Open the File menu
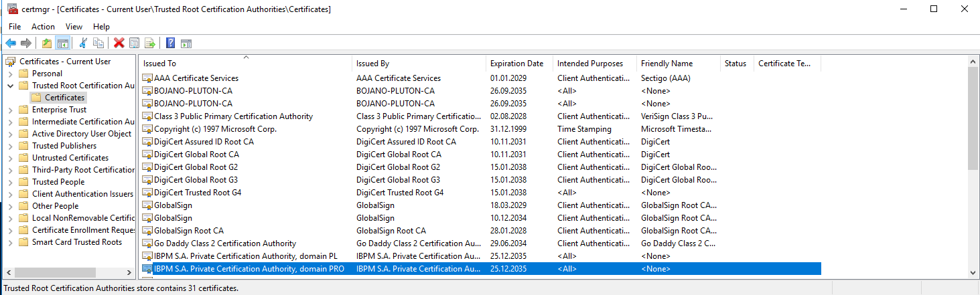 [x=15, y=27]
